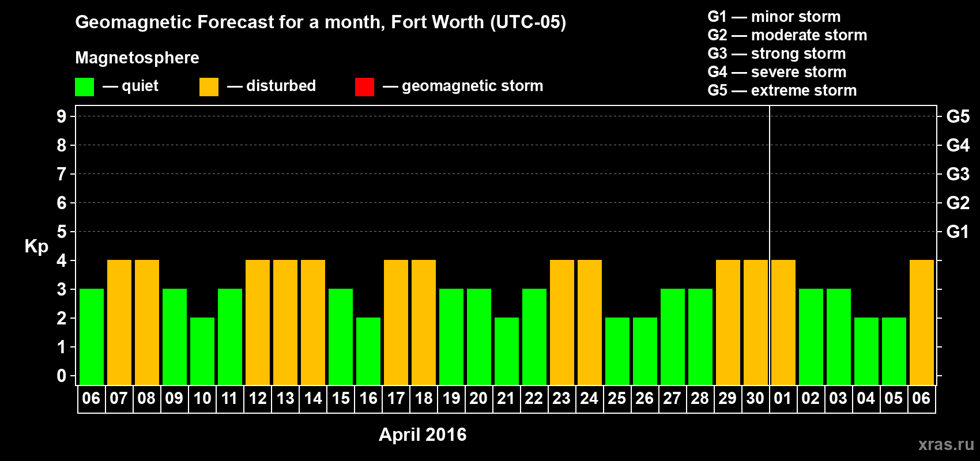Click the green bar for April 20
This screenshot has height=461, width=980.
click(479, 337)
